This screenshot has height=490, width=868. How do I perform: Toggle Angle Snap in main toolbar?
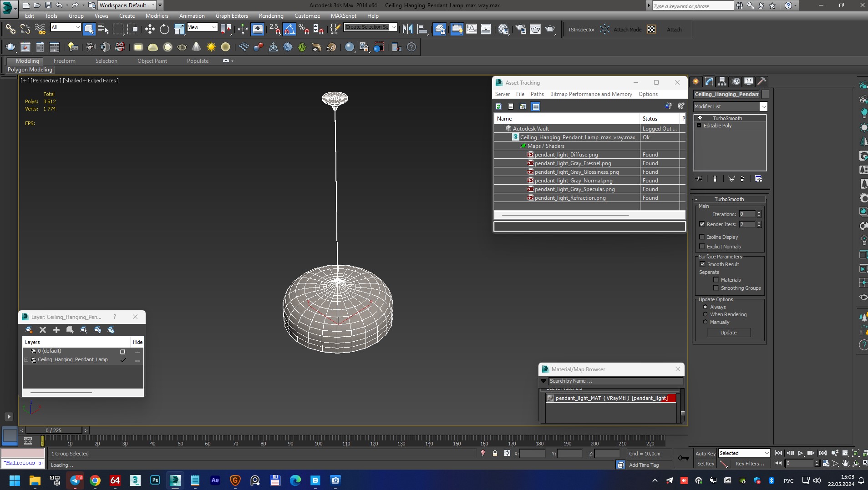289,29
